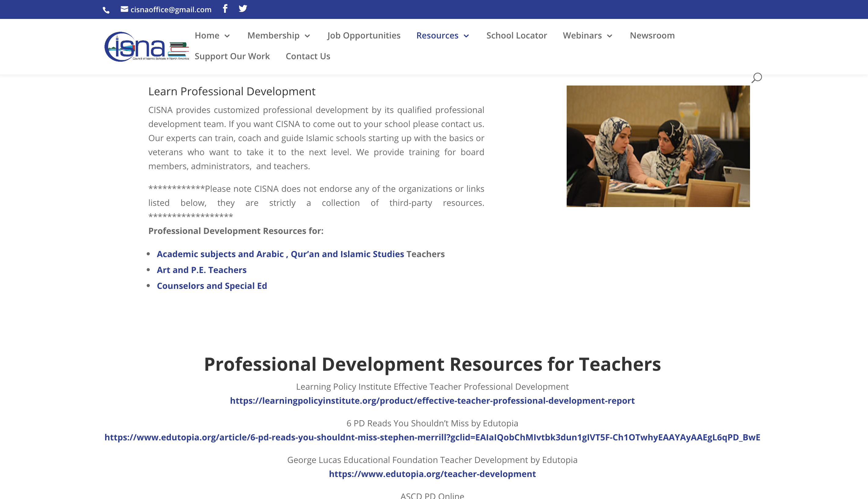The image size is (868, 499).
Task: Click the cisnaoffice@gmail.com email address
Action: pyautogui.click(x=171, y=9)
